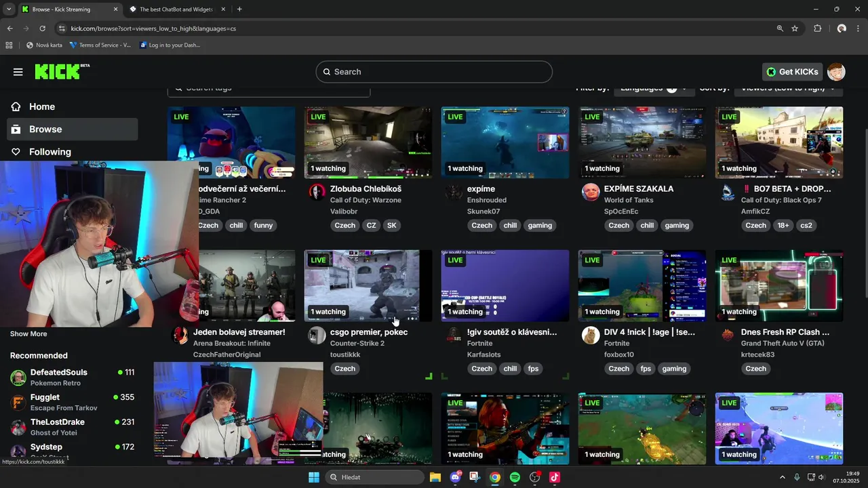Open Dnes Fresh RP Clash stream thumbnail
The width and height of the screenshot is (868, 488).
(x=778, y=285)
